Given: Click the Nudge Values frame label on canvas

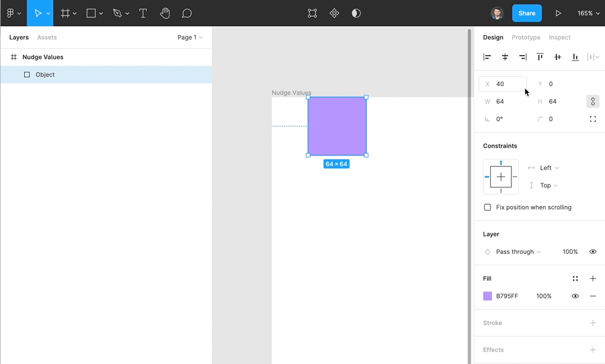Looking at the screenshot, I should pos(291,92).
